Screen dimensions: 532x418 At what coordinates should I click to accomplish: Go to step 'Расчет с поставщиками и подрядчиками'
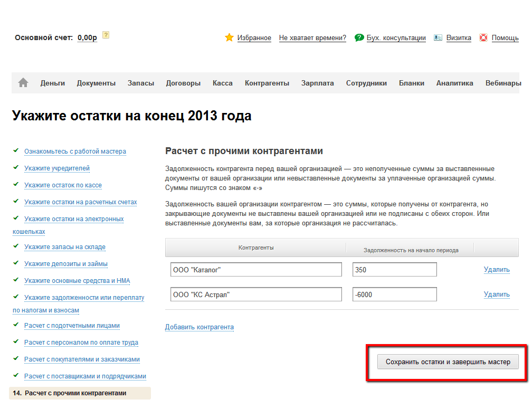click(x=85, y=377)
